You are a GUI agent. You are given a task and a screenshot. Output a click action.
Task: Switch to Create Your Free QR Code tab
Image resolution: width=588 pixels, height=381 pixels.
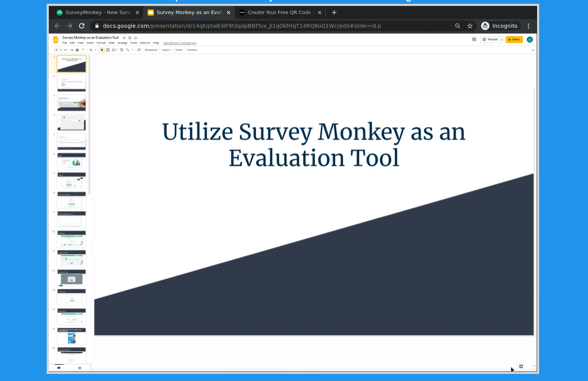279,12
